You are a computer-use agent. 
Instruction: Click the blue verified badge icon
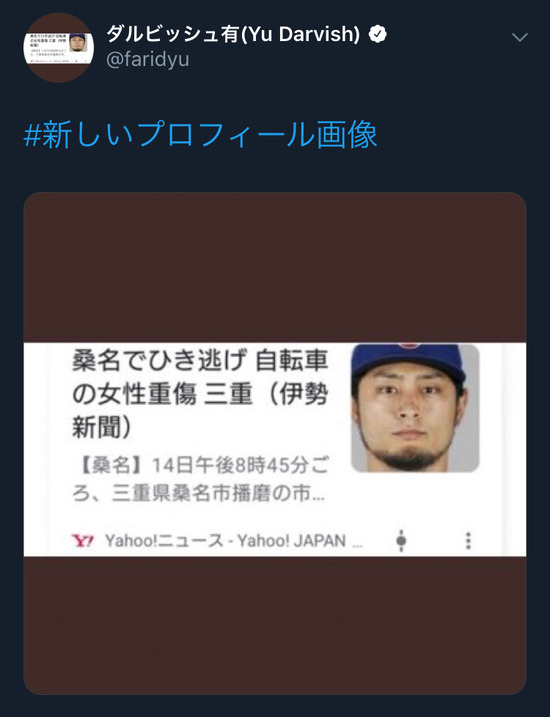378,34
